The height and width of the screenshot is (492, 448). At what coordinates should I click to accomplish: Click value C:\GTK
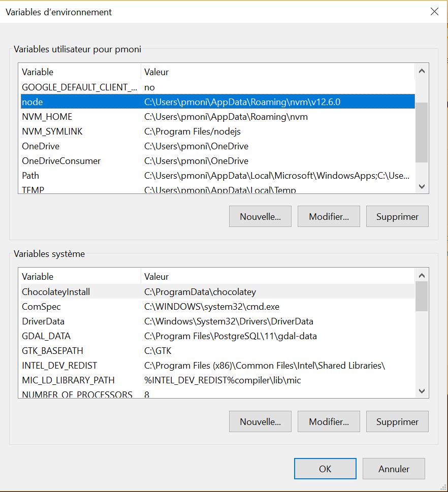[x=157, y=350]
